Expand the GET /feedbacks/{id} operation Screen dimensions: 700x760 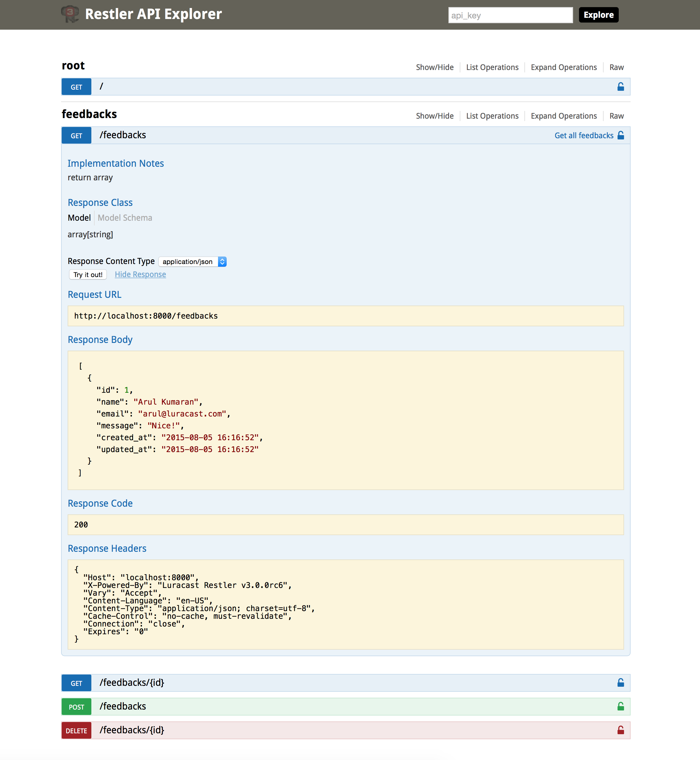[x=132, y=683]
